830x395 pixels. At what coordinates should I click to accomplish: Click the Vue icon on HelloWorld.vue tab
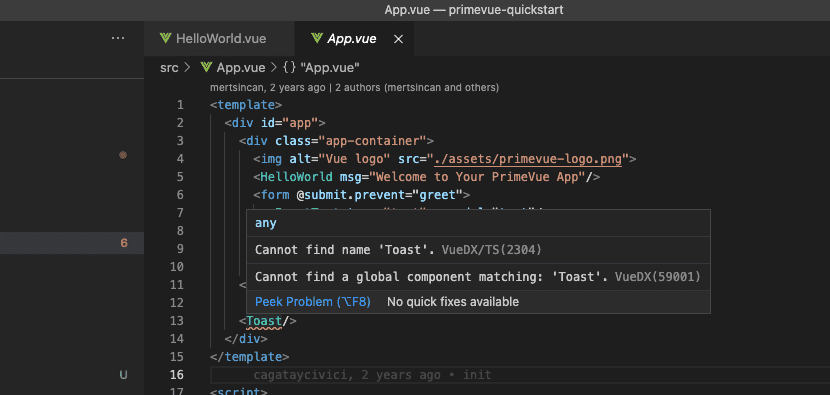pyautogui.click(x=165, y=38)
